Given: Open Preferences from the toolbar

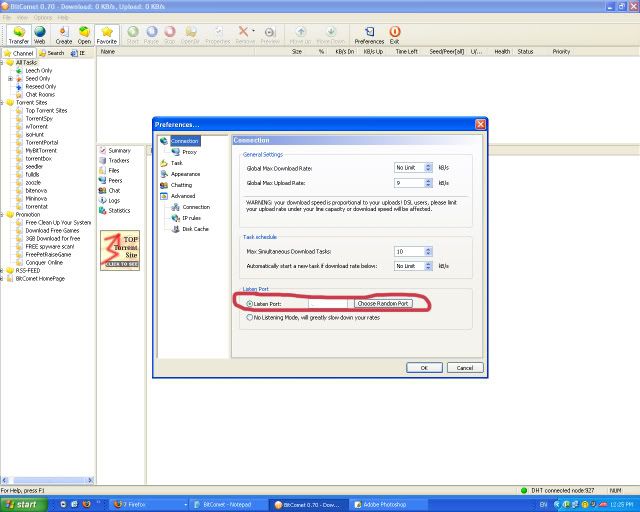Looking at the screenshot, I should pyautogui.click(x=369, y=35).
